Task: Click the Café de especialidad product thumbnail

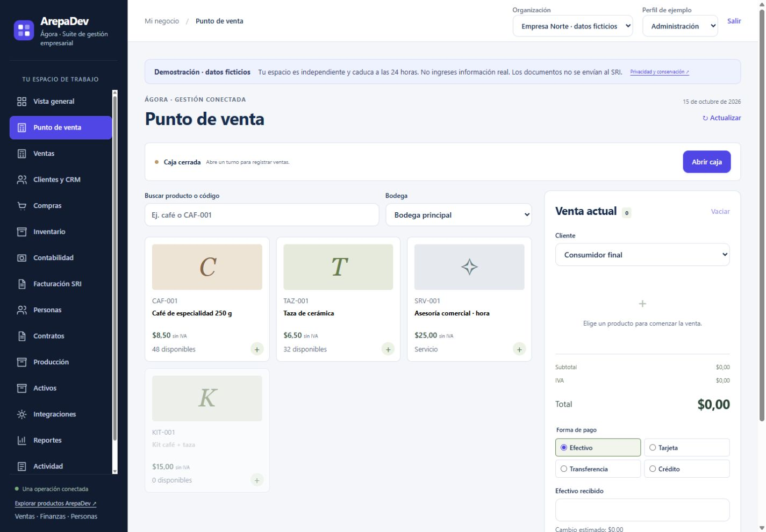Action: pos(207,267)
